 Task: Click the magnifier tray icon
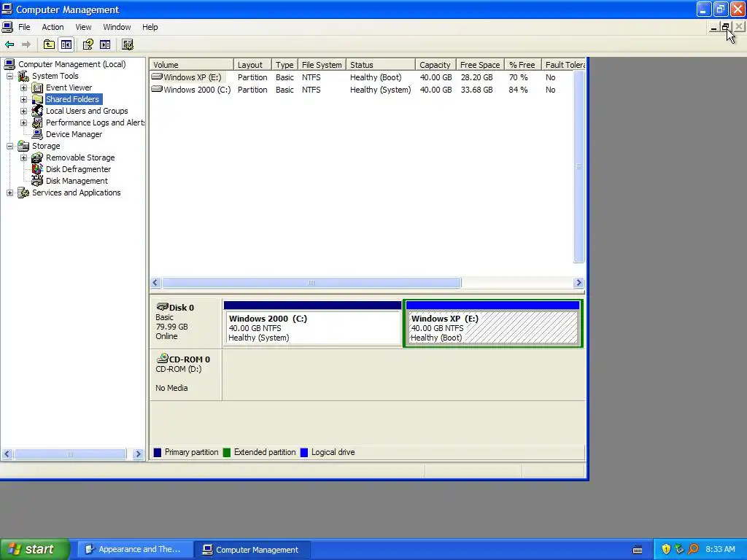coord(693,549)
